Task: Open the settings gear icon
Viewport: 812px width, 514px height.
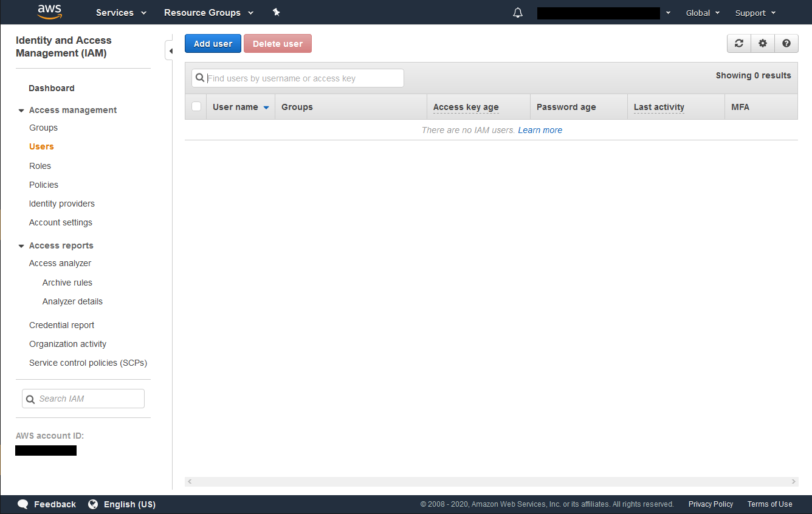Action: tap(763, 44)
